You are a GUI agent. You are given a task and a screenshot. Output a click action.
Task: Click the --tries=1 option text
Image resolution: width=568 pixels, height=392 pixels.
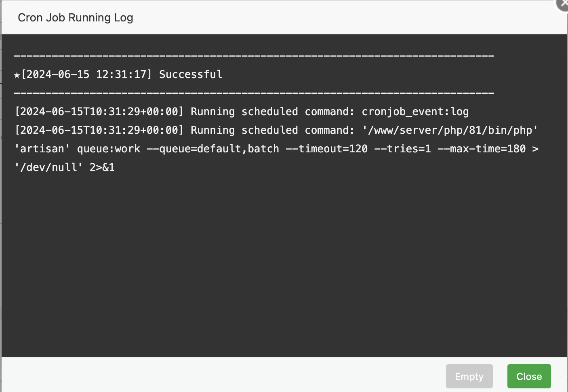(x=402, y=149)
